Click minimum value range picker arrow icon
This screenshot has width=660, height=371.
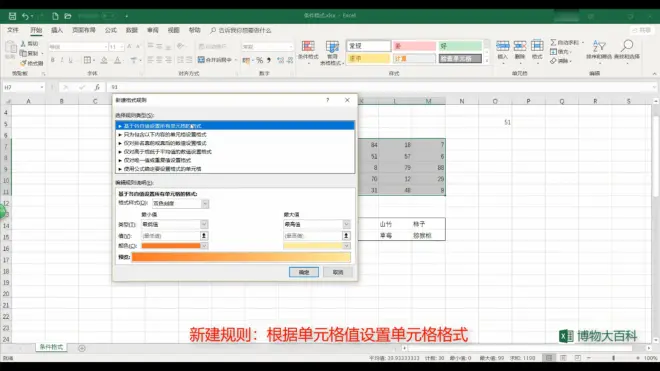(x=204, y=236)
